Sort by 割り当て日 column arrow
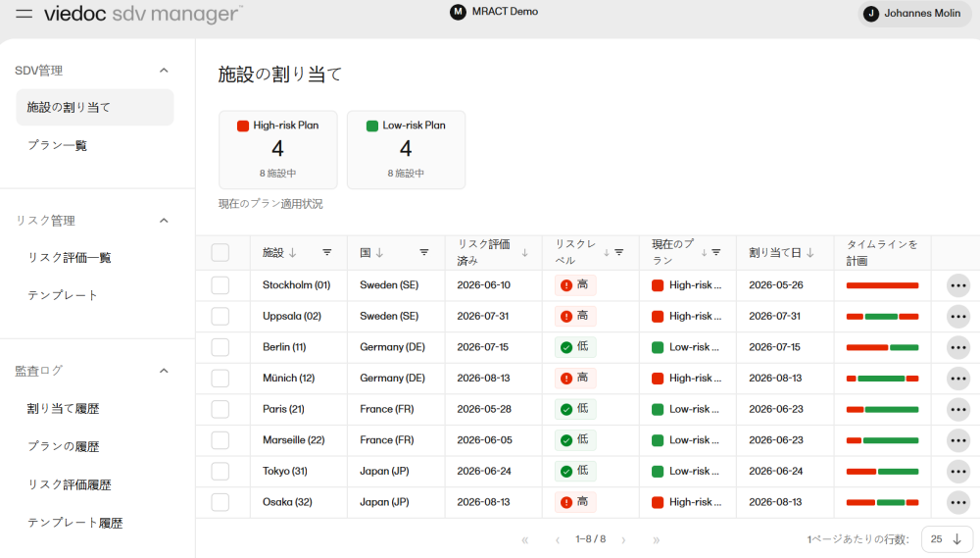 810,253
